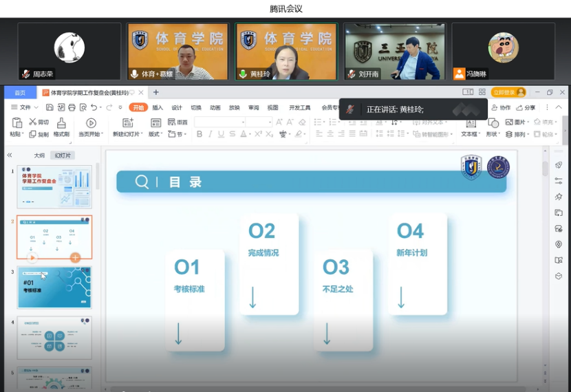Click the Save icon in quick toolbar
The image size is (571, 392).
click(50, 107)
